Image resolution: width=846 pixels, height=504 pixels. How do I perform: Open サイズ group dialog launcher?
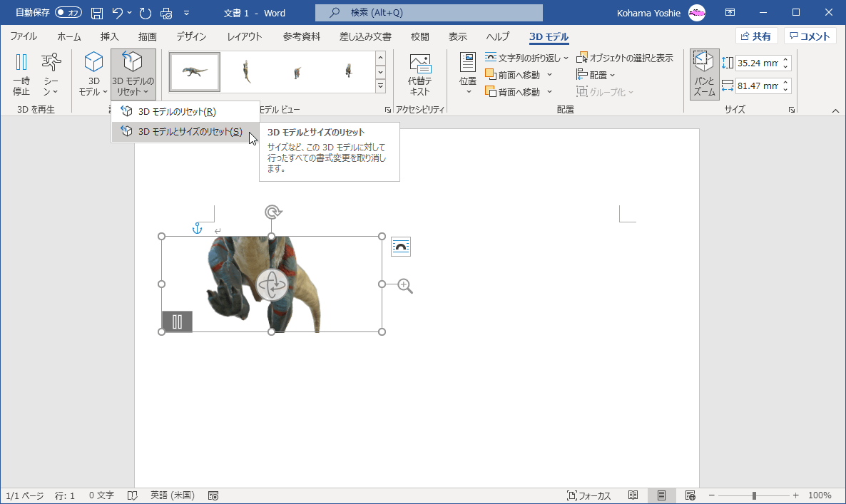point(792,109)
